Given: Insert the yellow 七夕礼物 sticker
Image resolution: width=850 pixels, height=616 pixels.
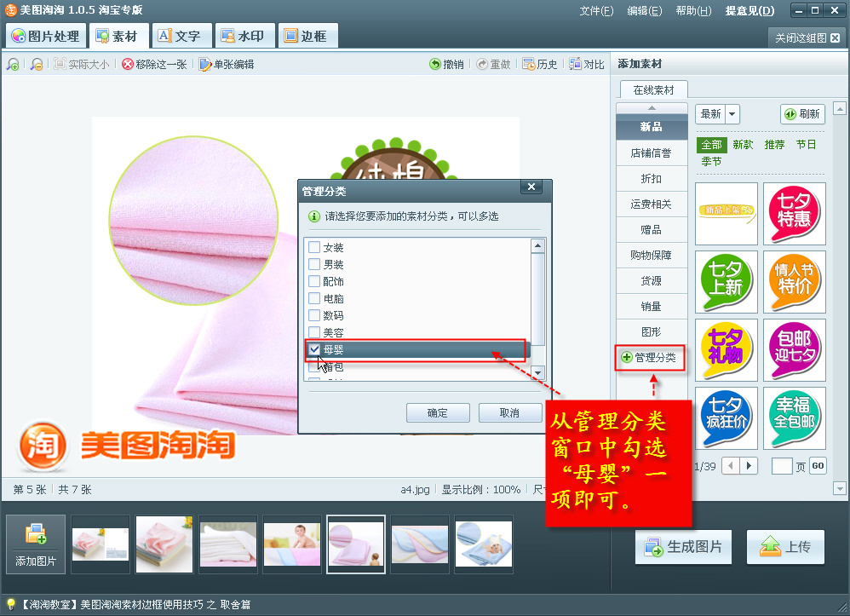Looking at the screenshot, I should 727,350.
